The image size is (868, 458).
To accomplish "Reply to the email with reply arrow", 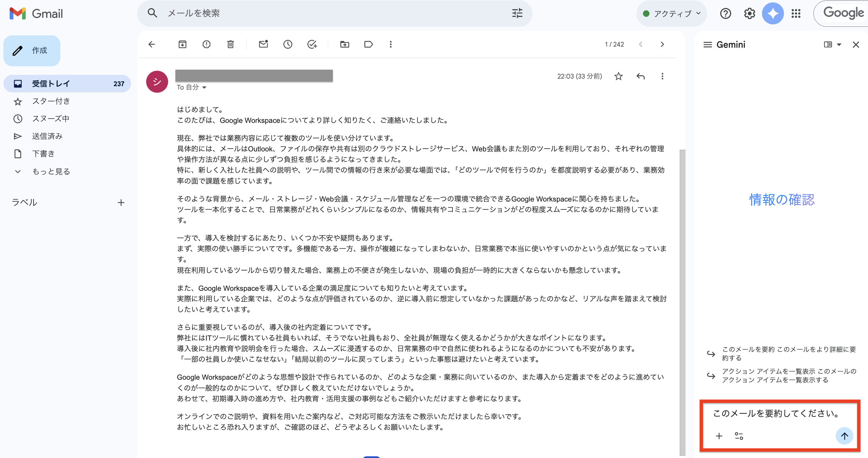I will [640, 76].
